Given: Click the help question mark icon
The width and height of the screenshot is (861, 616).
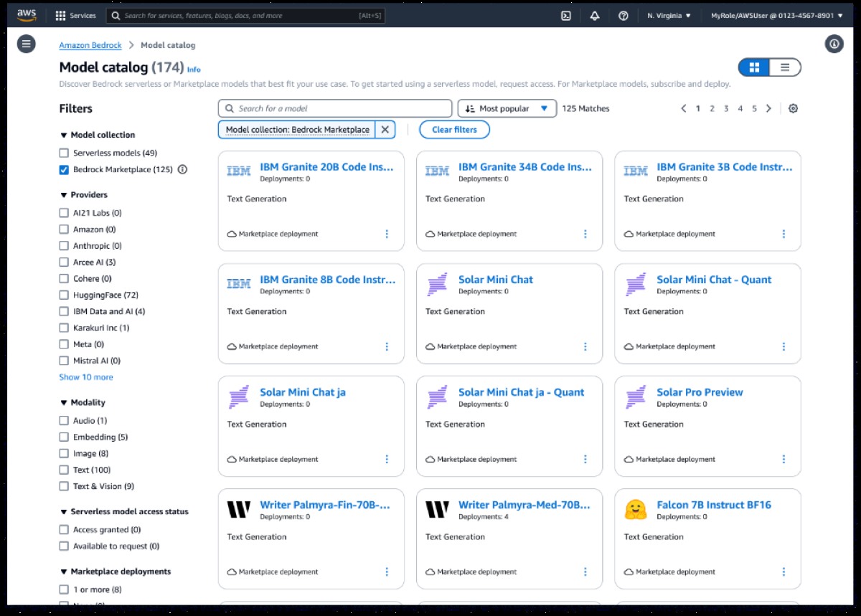Looking at the screenshot, I should point(624,16).
